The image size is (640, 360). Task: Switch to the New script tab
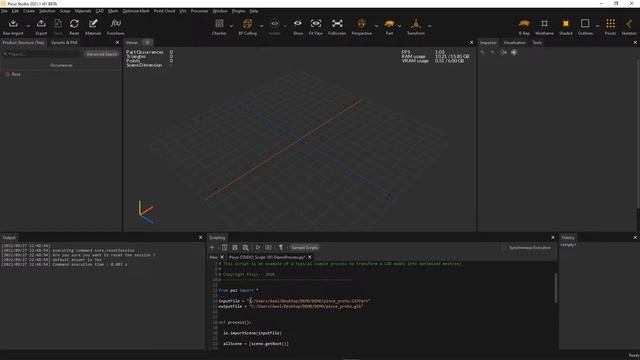click(213, 257)
